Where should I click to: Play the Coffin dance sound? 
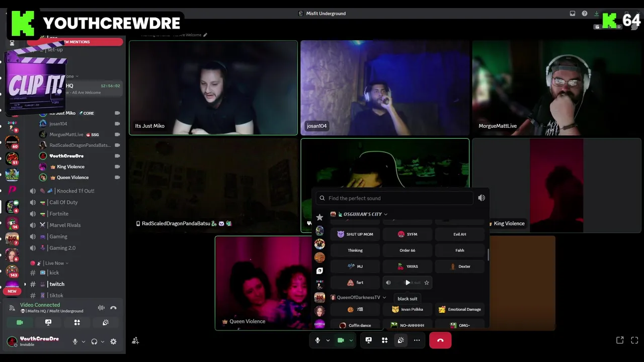pos(355,325)
